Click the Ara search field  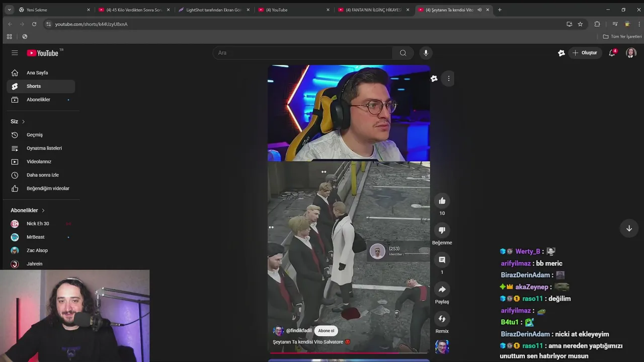(303, 53)
